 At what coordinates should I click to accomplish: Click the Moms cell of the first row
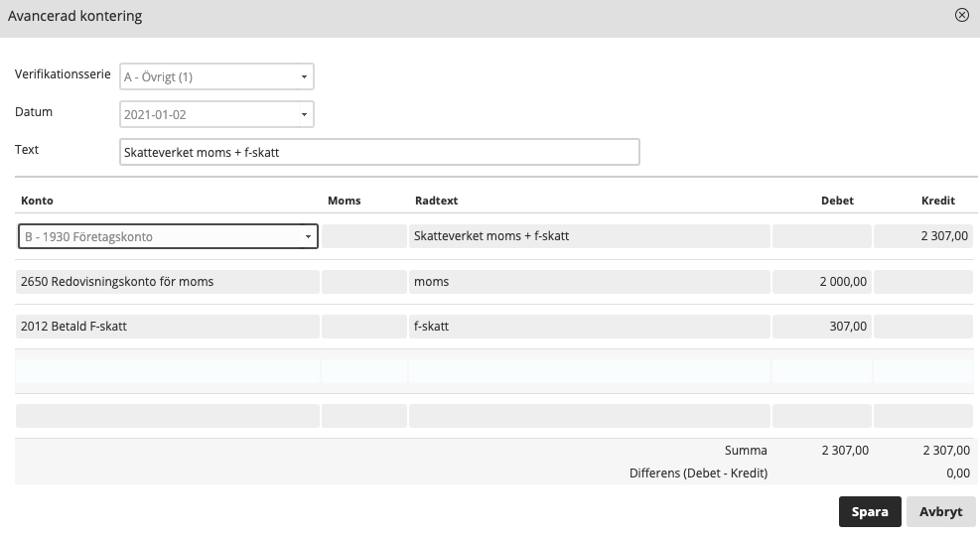tap(364, 236)
